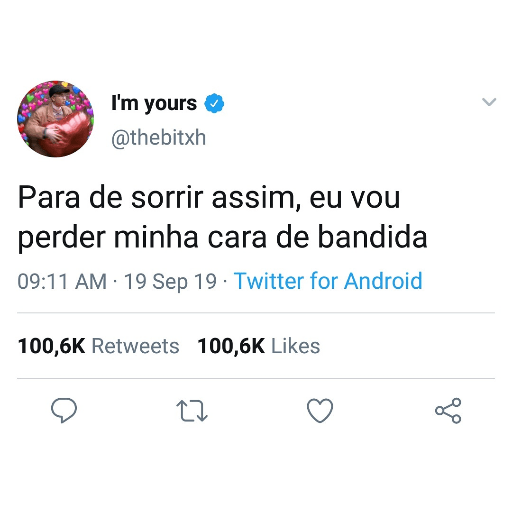
Task: View the 100,6K Likes list
Action: (259, 346)
